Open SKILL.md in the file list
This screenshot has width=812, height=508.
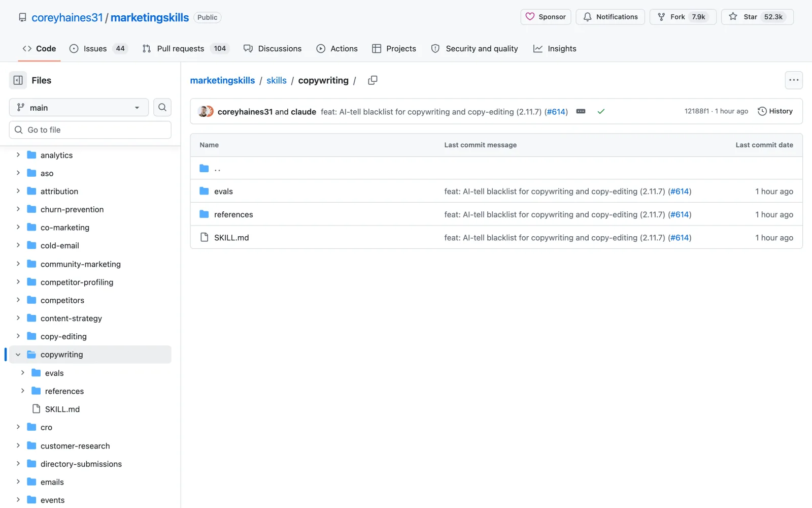pos(231,238)
